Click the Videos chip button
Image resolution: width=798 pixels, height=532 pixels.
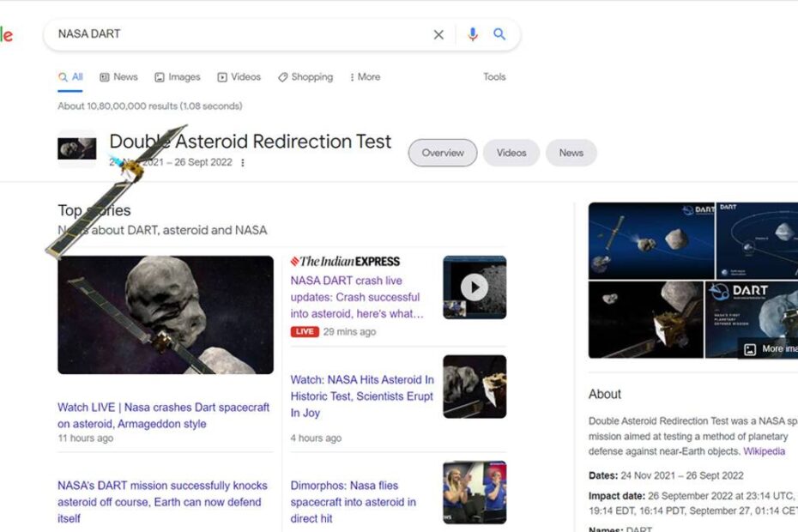[511, 153]
